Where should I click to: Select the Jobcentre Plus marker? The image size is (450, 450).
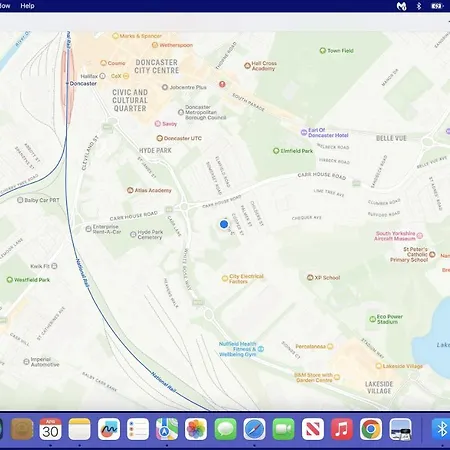point(165,87)
